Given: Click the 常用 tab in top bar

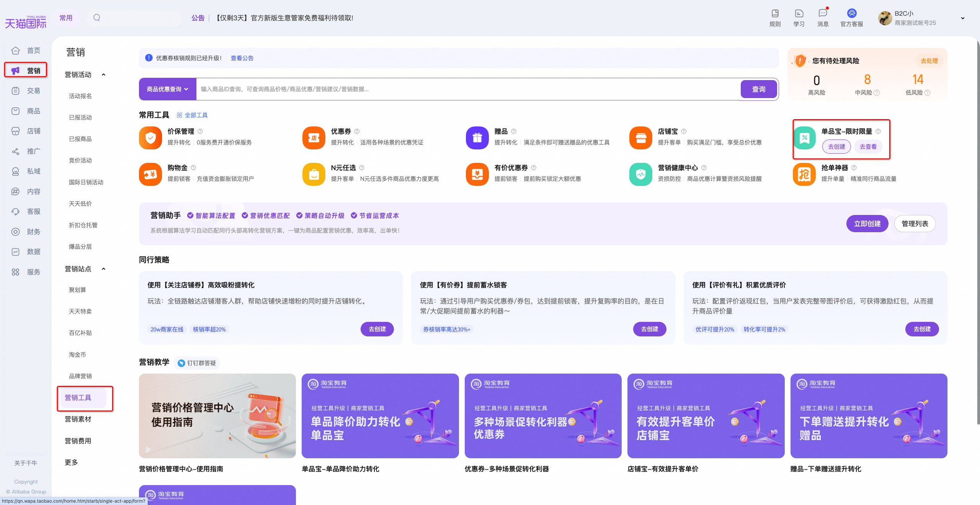Looking at the screenshot, I should click(66, 18).
